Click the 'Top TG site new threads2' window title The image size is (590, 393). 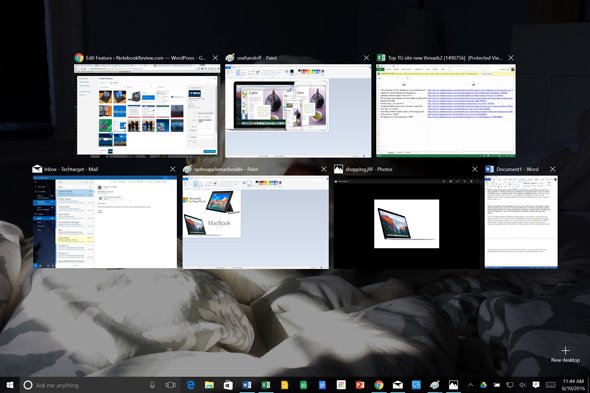[445, 58]
